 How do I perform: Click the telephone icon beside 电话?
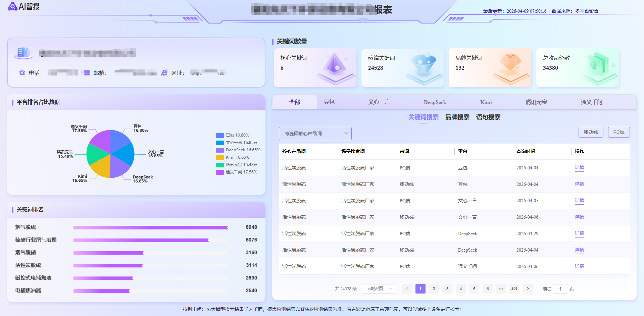(22, 73)
